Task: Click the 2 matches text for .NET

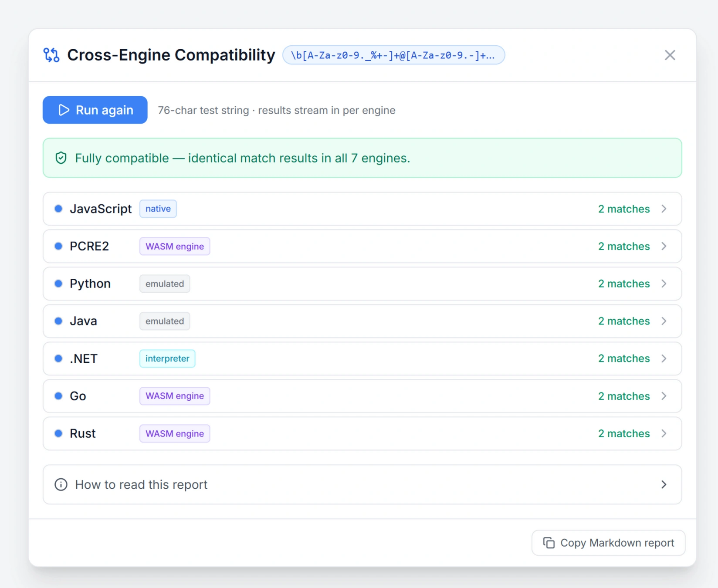Action: (x=624, y=358)
